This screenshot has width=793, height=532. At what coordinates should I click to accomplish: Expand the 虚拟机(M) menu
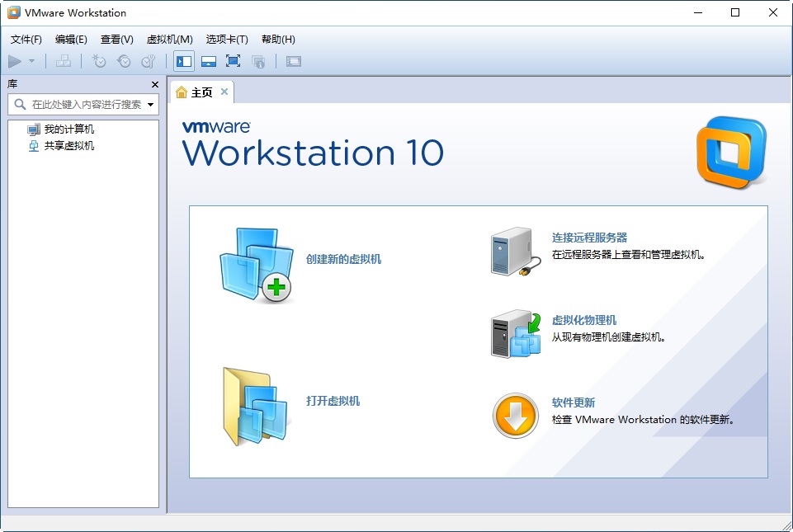168,39
